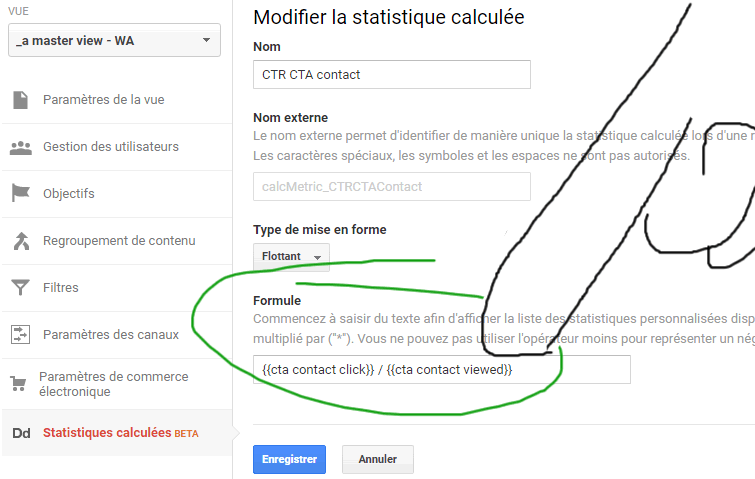
Task: Go to Objectifs section
Action: click(68, 193)
